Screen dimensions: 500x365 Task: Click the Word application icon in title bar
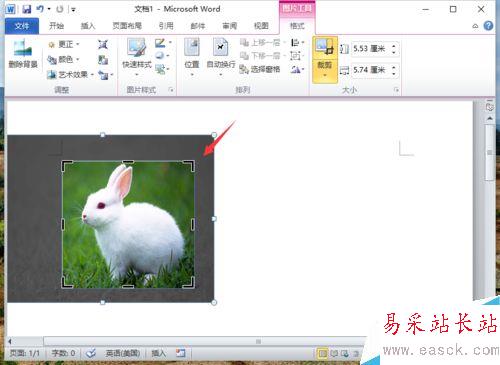[x=10, y=9]
